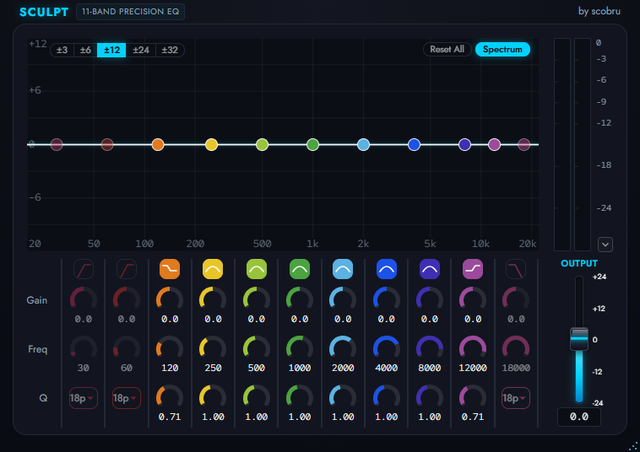The height and width of the screenshot is (452, 640).
Task: Click the yellow 250 Hz bell band icon
Action: pyautogui.click(x=213, y=269)
